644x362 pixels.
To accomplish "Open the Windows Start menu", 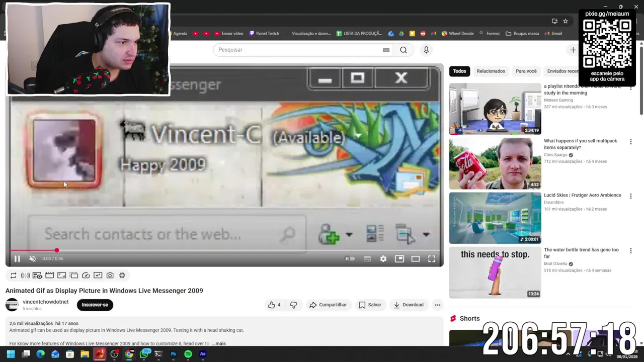I will click(11, 354).
